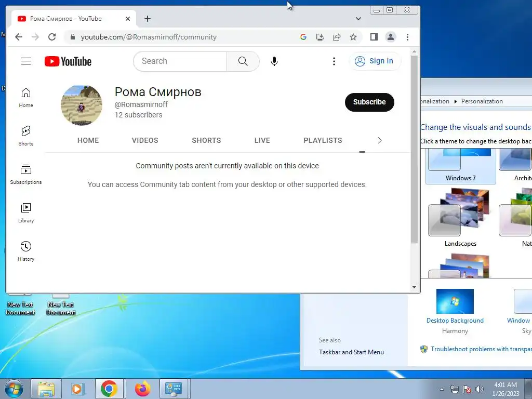The width and height of the screenshot is (532, 399).
Task: Open YouTube settings three-dot menu
Action: [x=334, y=61]
